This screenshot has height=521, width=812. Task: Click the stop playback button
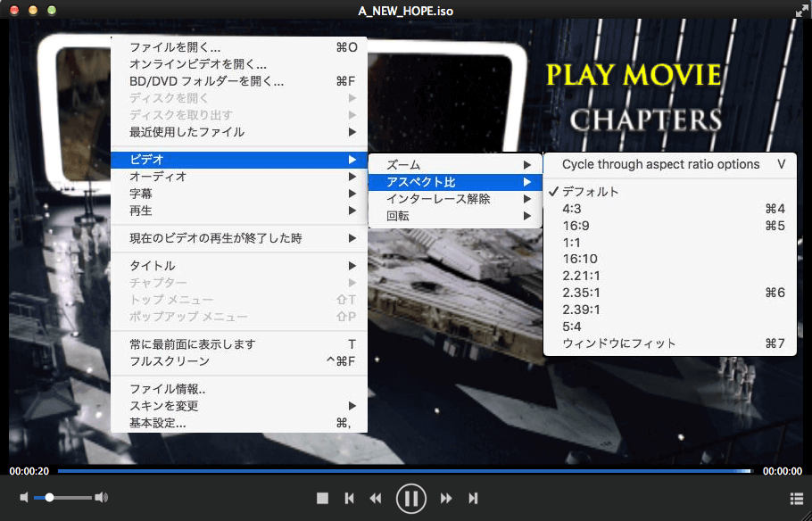tap(323, 498)
